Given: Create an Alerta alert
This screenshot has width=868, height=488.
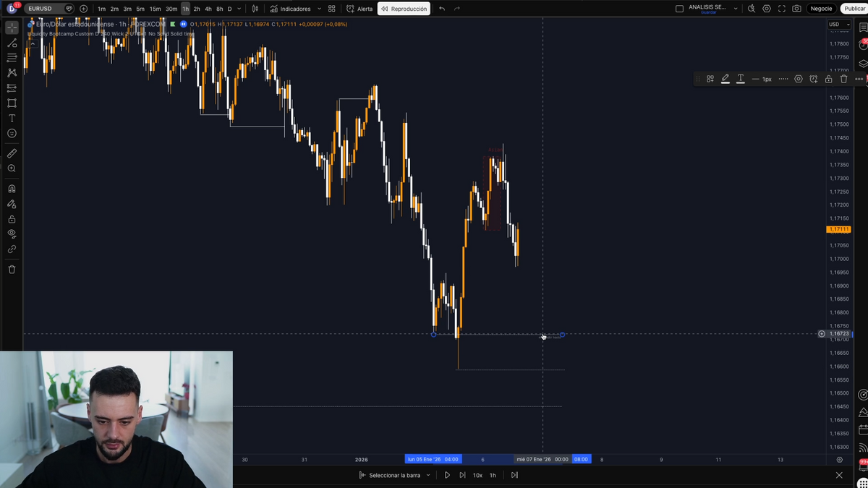Looking at the screenshot, I should (x=359, y=9).
